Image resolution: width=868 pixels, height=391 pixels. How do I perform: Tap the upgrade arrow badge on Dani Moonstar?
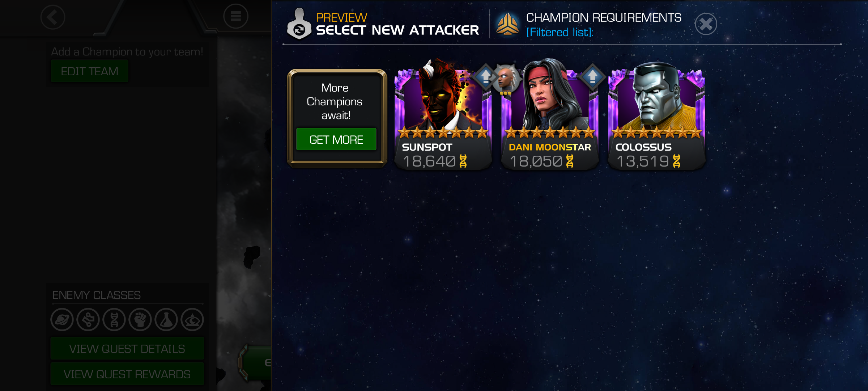[592, 76]
